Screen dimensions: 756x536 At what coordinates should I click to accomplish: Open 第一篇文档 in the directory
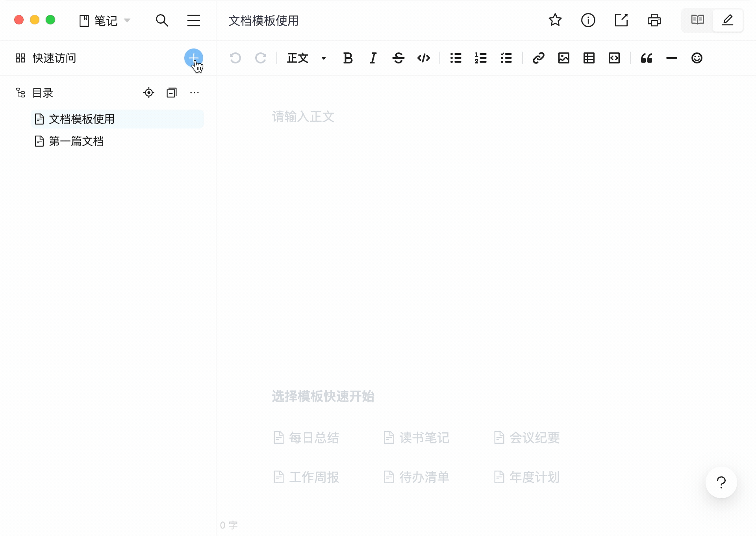tap(117, 141)
